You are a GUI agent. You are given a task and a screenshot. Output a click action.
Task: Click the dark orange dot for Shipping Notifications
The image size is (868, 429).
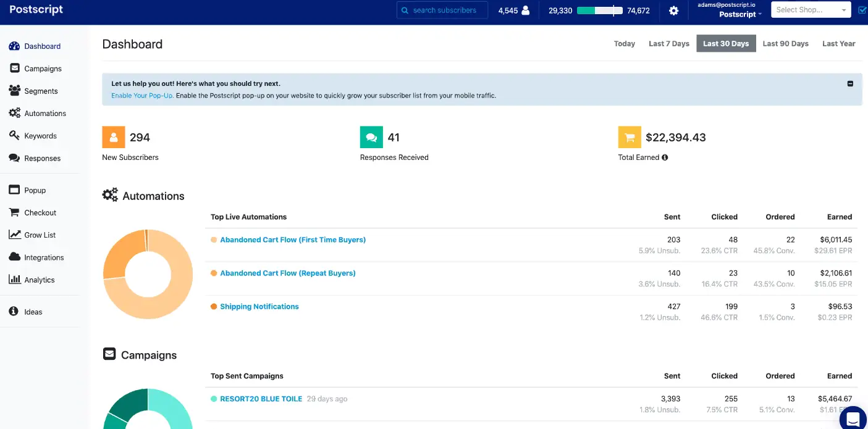pyautogui.click(x=214, y=306)
